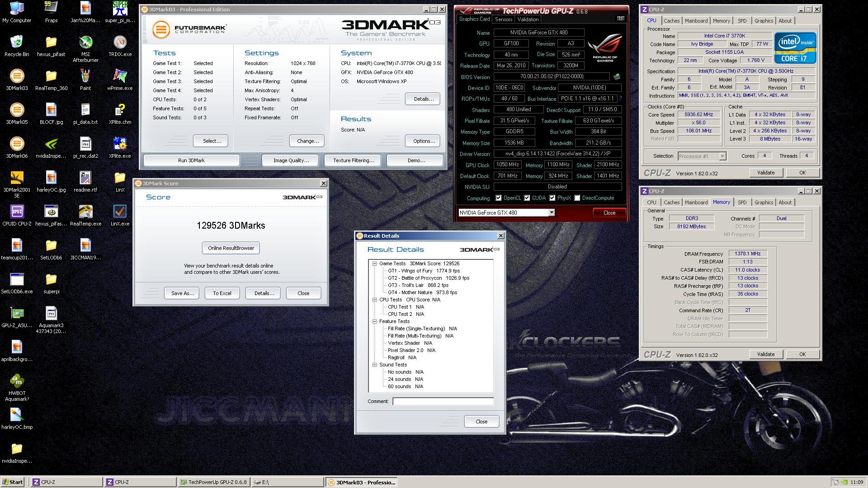The image size is (868, 488).
Task: Open XPlite.chm help file icon
Action: (120, 114)
